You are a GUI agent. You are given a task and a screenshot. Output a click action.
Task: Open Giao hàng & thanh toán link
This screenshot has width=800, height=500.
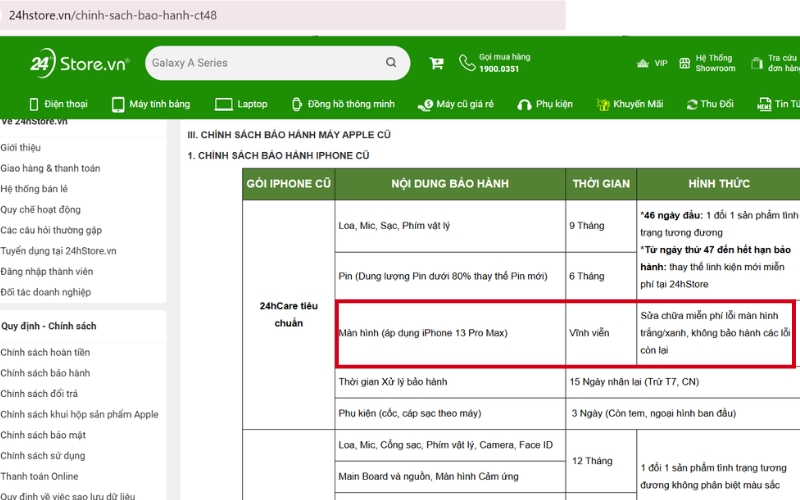tap(50, 168)
